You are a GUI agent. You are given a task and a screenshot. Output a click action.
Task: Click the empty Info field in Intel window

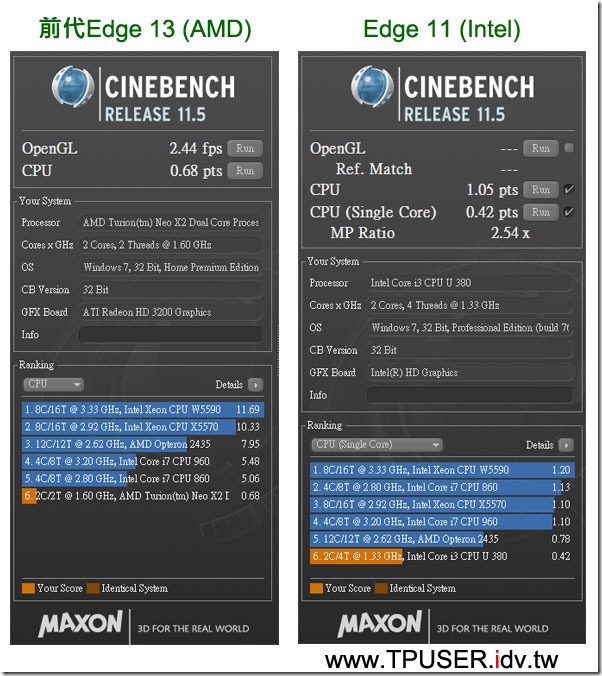[470, 395]
